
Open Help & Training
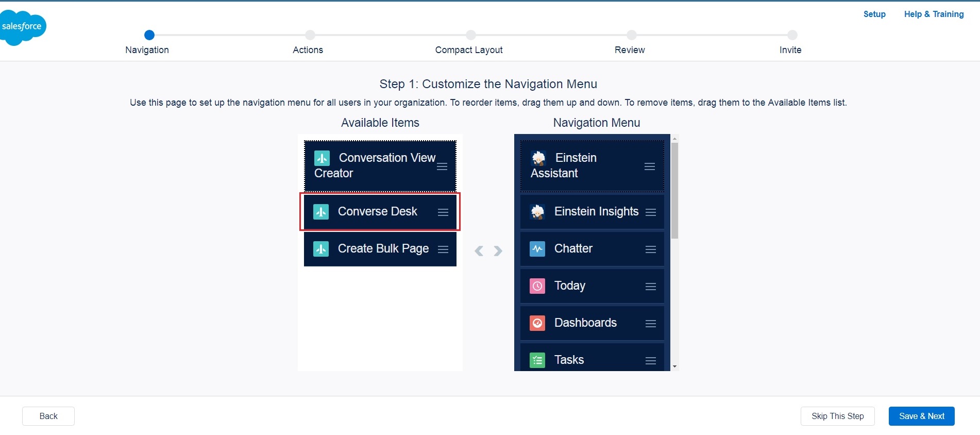point(934,14)
